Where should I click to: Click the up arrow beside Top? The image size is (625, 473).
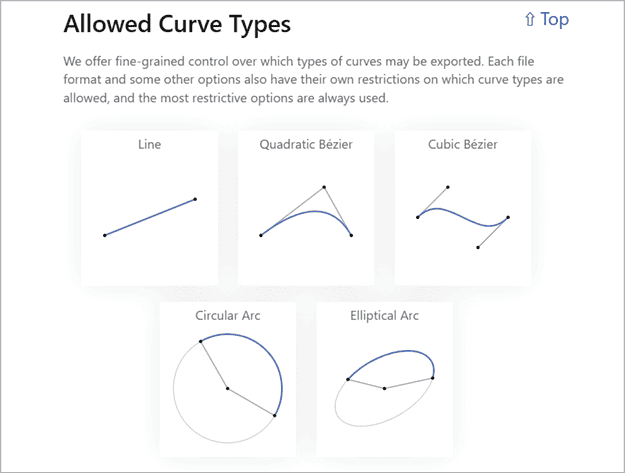pos(530,19)
